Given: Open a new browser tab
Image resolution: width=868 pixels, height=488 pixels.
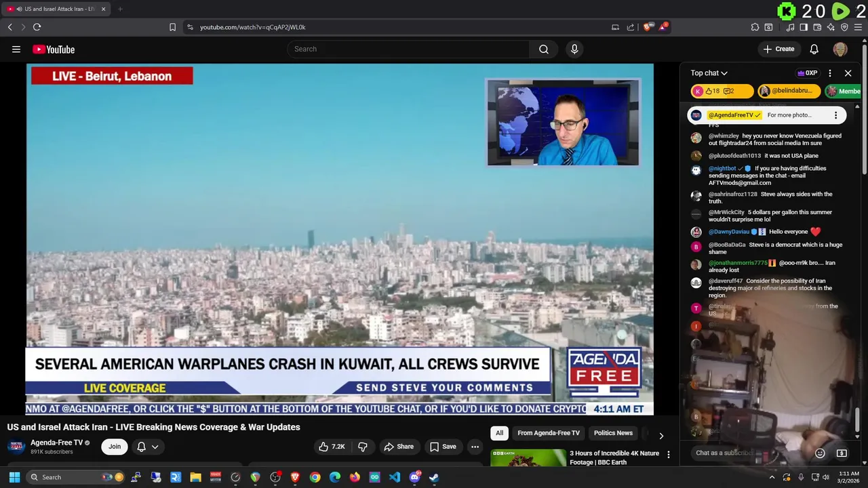Looking at the screenshot, I should [120, 9].
